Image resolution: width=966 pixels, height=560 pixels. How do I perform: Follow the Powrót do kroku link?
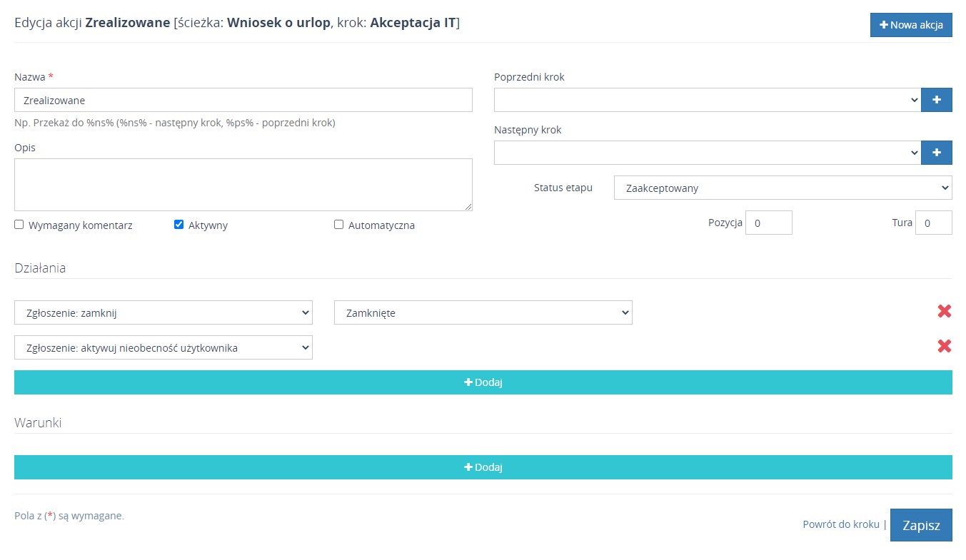[x=840, y=524]
